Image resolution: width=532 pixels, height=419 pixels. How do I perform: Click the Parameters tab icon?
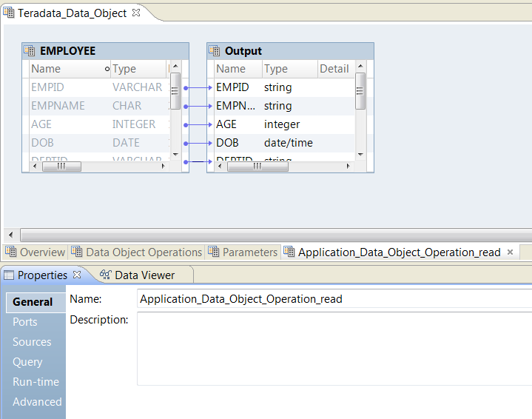[213, 252]
